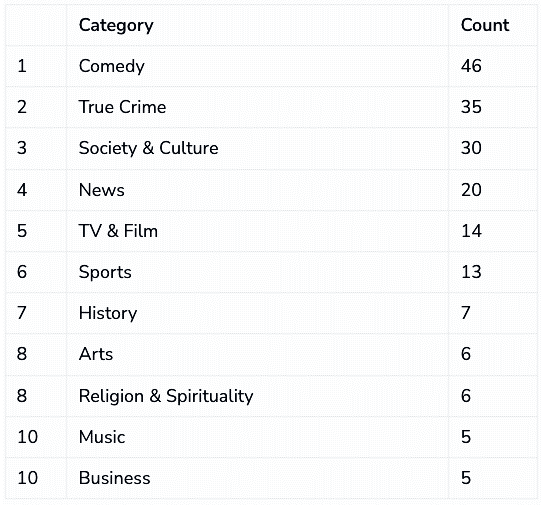This screenshot has height=505, width=543.
Task: Click the count value 13
Action: [471, 272]
